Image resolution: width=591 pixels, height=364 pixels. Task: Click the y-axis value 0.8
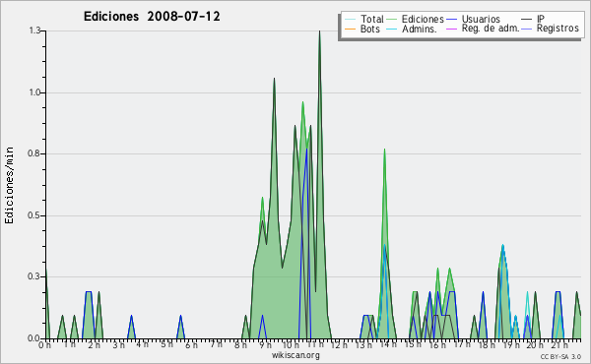[x=34, y=153]
